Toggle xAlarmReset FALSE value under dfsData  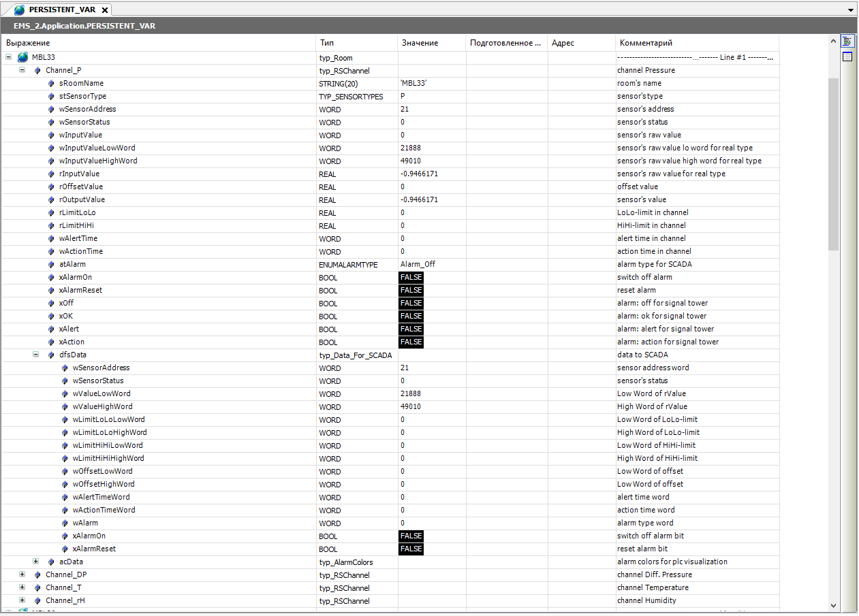click(x=411, y=549)
